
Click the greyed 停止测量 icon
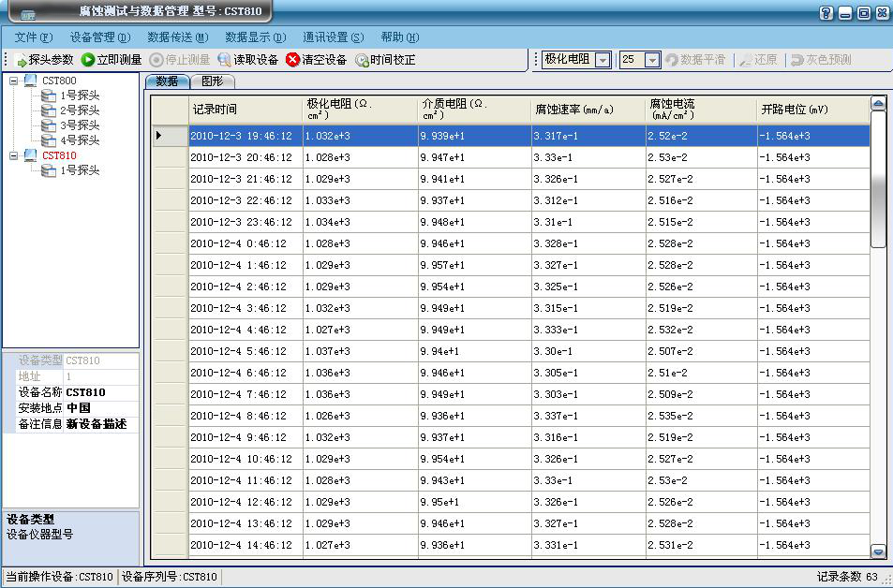tap(156, 60)
